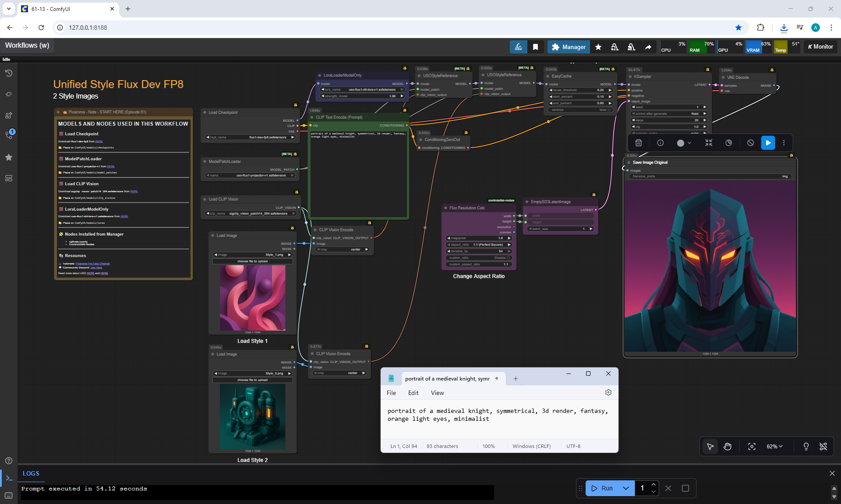The image size is (841, 504).
Task: Click the Style_1 pink image thumbnail
Action: pyautogui.click(x=252, y=298)
